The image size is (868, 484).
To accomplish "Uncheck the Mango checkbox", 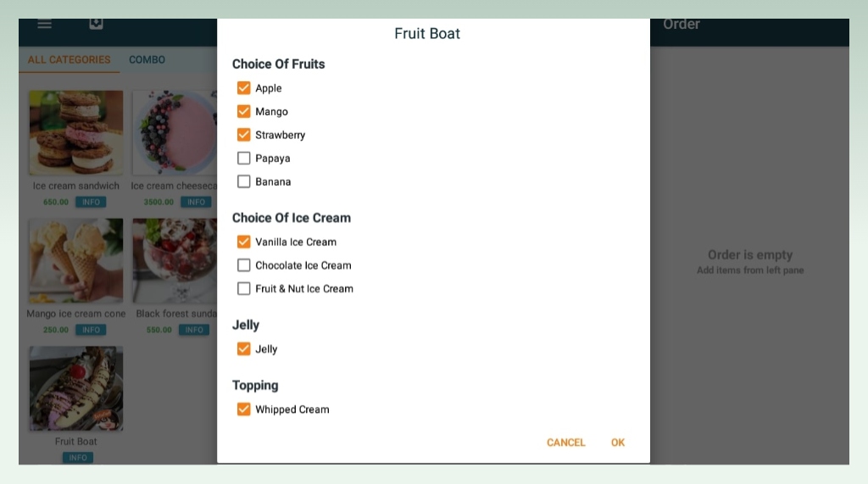I will click(243, 111).
